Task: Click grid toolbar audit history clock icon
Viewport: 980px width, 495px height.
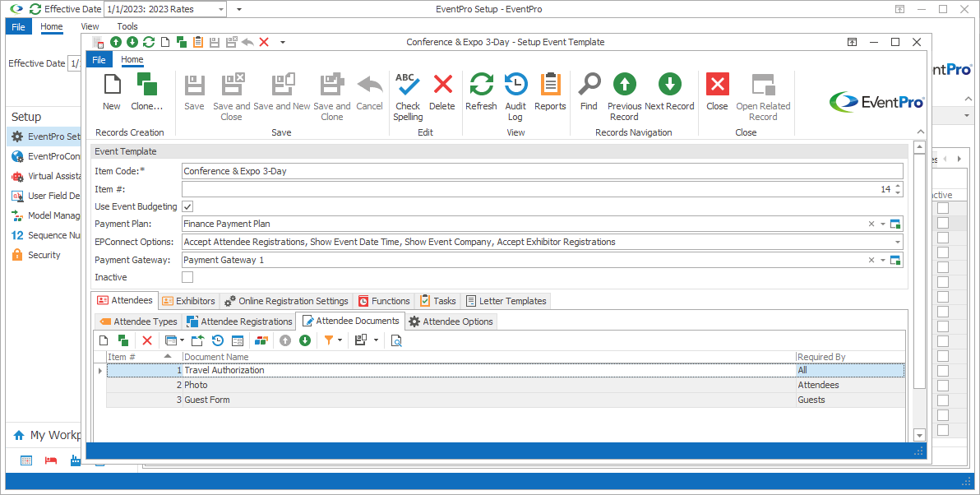Action: [218, 340]
